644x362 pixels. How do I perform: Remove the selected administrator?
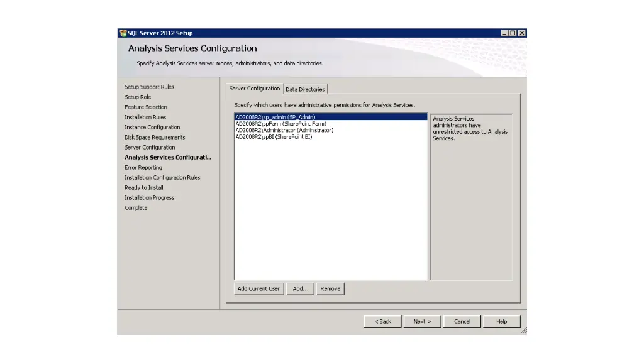(x=330, y=289)
